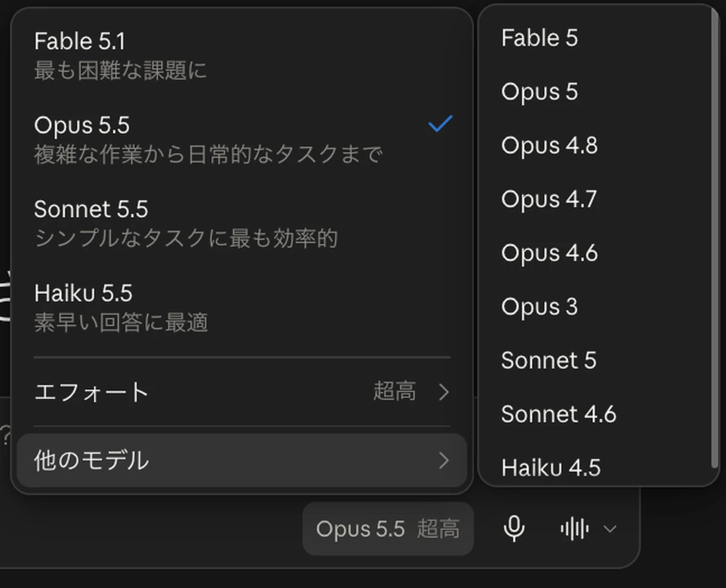This screenshot has height=588, width=726.
Task: Choose Opus 3 in the submenu
Action: (x=596, y=307)
